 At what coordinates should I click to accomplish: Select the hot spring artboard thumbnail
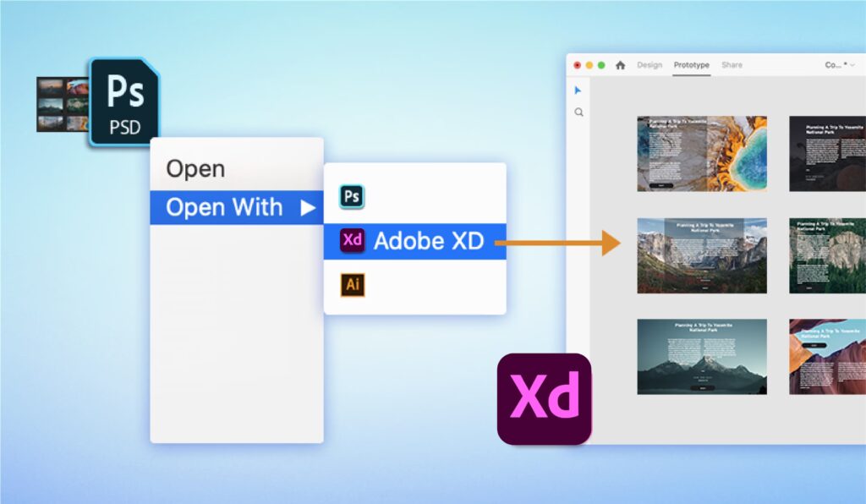click(702, 154)
